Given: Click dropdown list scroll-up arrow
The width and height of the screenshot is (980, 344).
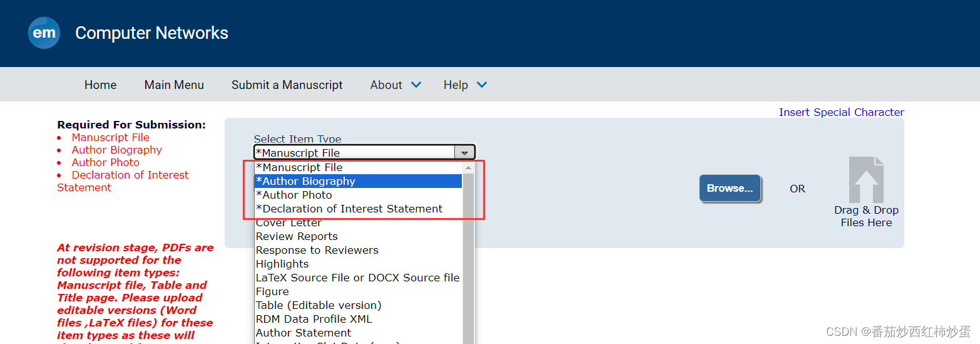Looking at the screenshot, I should point(468,167).
